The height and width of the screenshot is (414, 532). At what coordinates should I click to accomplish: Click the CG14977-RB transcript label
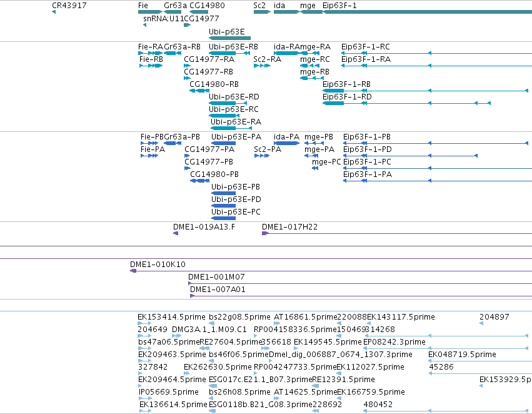208,71
